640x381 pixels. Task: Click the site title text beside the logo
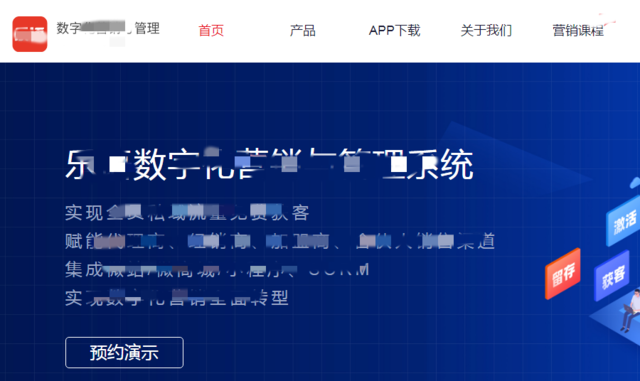click(108, 29)
